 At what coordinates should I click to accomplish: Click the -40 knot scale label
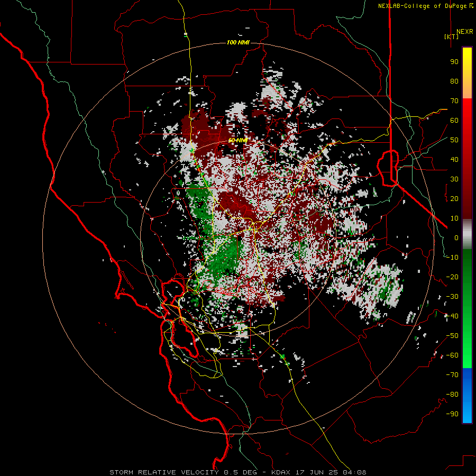[x=452, y=316]
